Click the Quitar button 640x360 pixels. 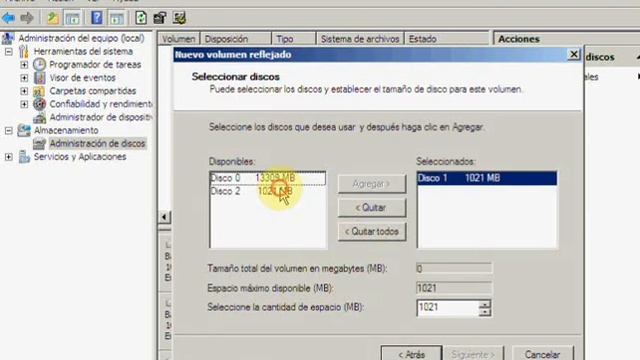[372, 208]
